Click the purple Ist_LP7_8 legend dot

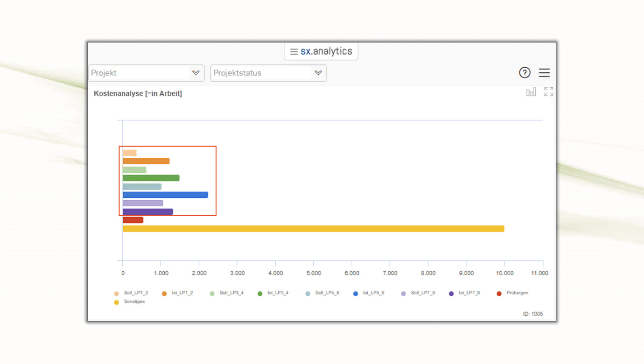click(x=451, y=294)
